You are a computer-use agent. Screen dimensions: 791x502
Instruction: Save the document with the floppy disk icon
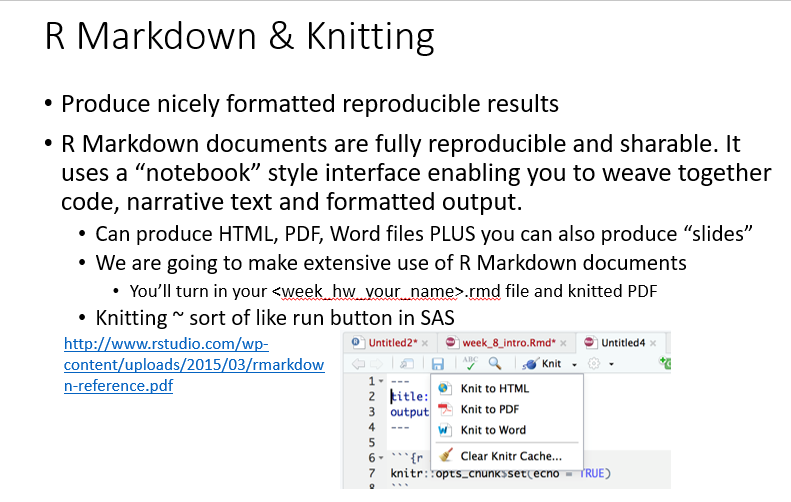pyautogui.click(x=438, y=364)
